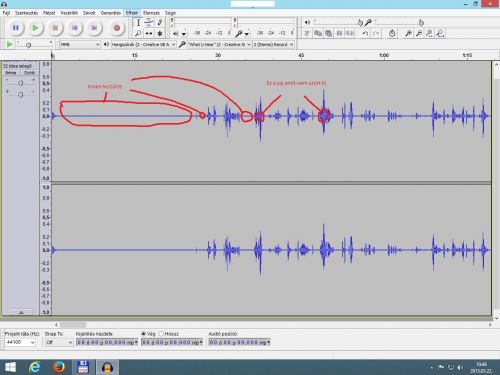500x375 pixels.
Task: Click the track's gain slider knob
Action: pyautogui.click(x=21, y=83)
